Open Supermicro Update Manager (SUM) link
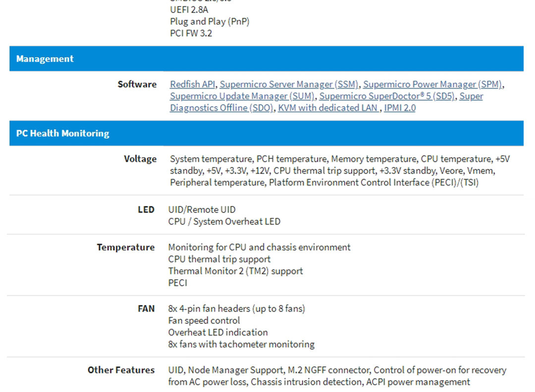 coord(242,96)
